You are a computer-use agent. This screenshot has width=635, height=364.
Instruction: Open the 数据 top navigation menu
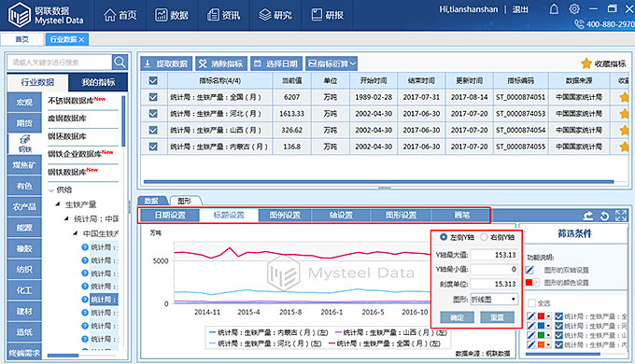click(x=172, y=15)
